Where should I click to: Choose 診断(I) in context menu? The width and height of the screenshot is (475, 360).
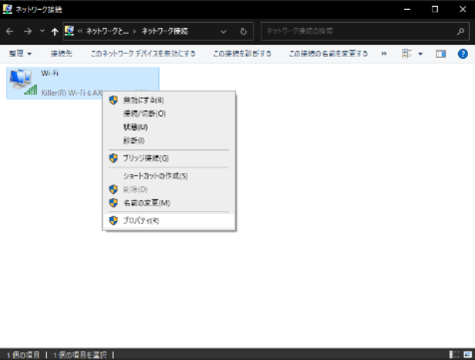click(x=169, y=140)
